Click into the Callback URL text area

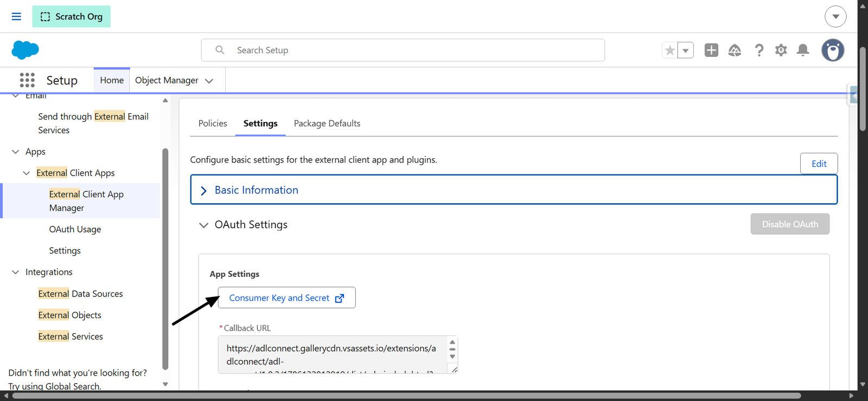(x=333, y=354)
